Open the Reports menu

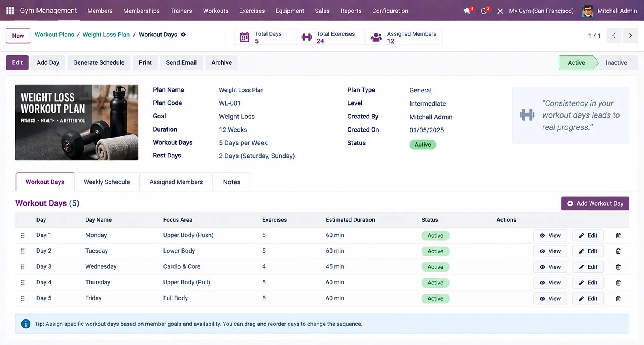click(x=351, y=11)
